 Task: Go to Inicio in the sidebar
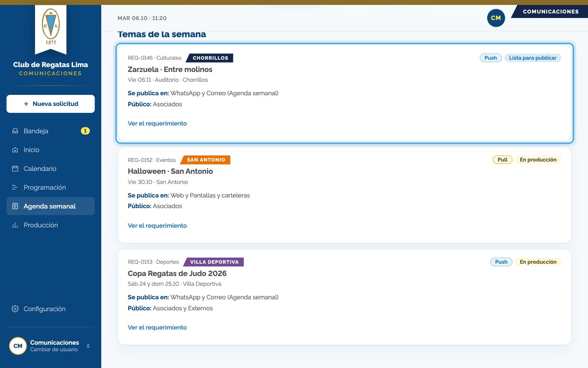click(x=51, y=150)
